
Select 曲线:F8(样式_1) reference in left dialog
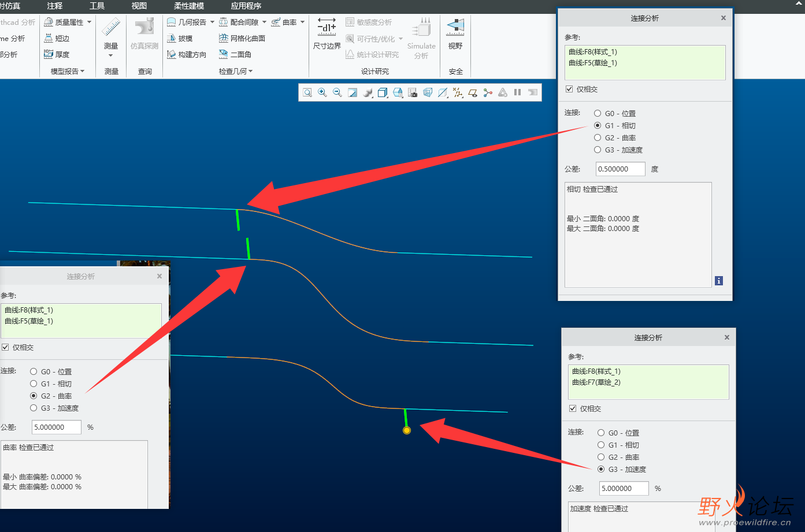coord(29,310)
